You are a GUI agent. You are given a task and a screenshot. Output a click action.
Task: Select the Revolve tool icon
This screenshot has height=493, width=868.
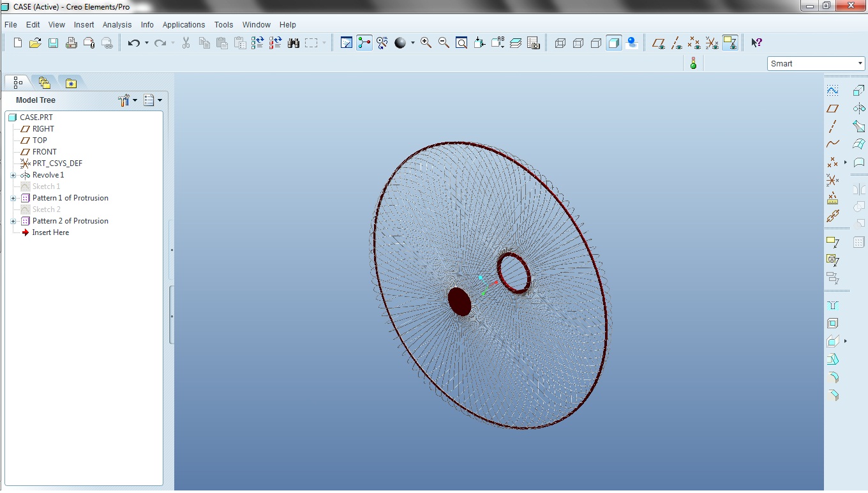[x=859, y=109]
